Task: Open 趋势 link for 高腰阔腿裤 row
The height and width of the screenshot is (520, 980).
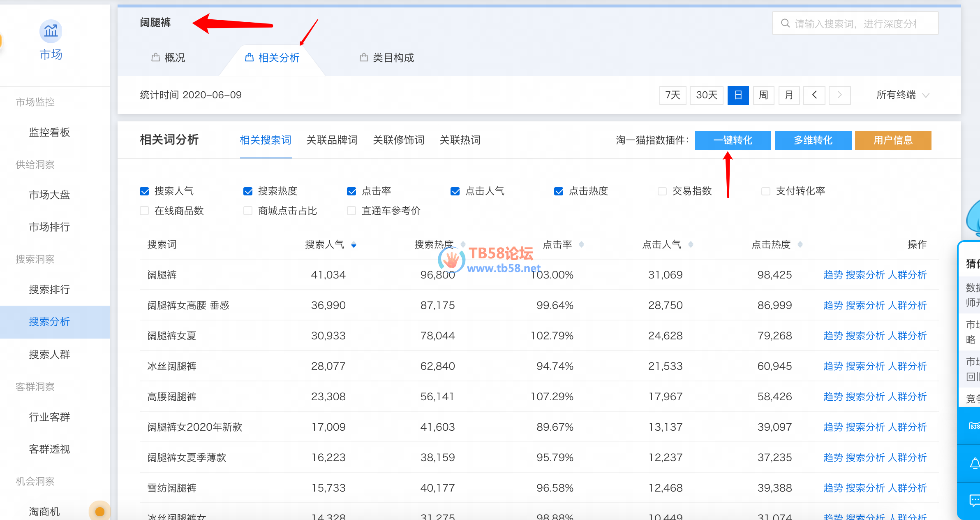Action: coord(833,397)
